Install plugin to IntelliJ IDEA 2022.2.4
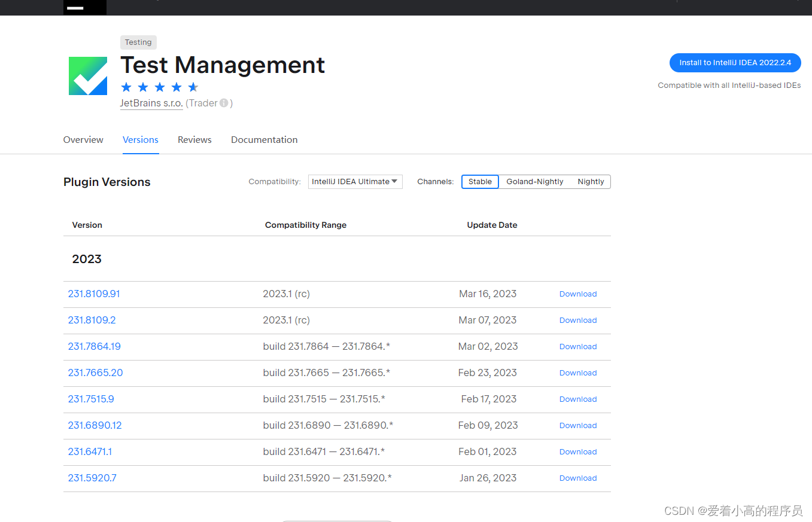812x522 pixels. point(735,63)
